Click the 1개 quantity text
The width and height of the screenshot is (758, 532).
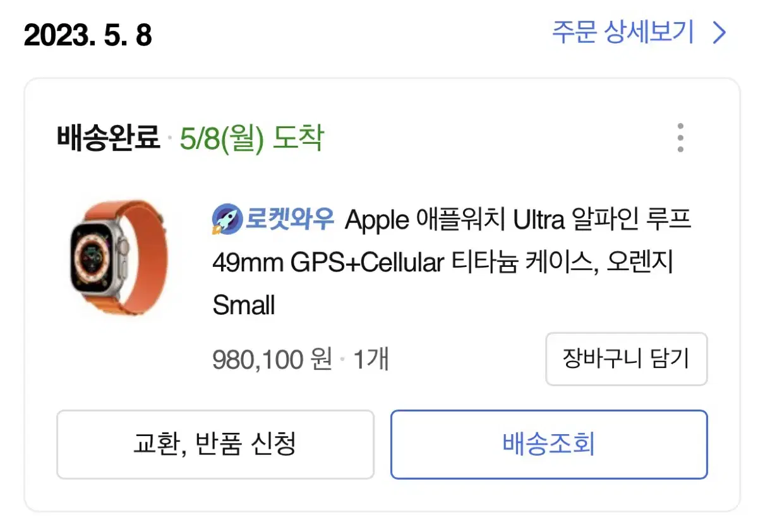371,359
